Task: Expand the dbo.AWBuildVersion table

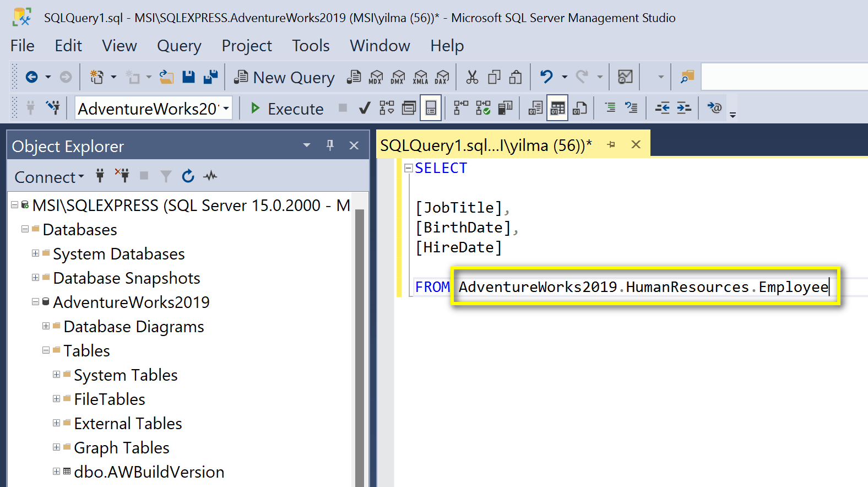Action: point(56,472)
